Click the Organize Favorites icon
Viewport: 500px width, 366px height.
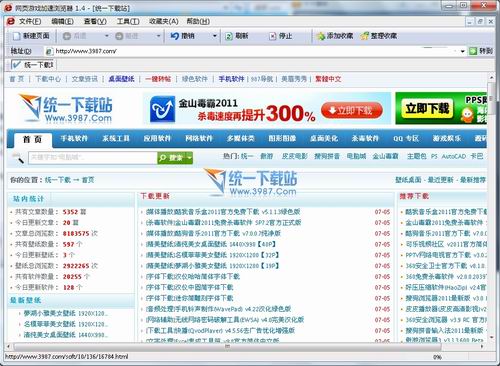(365, 36)
